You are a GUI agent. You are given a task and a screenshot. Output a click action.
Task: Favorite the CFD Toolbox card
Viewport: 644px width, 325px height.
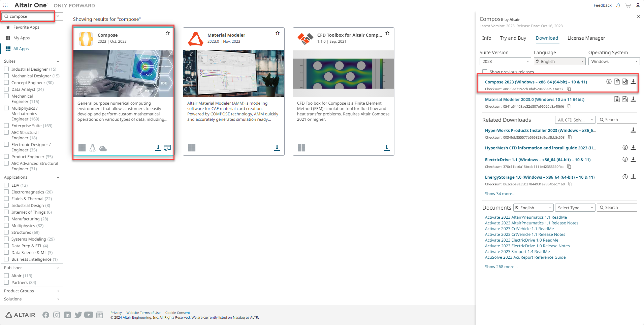pyautogui.click(x=387, y=33)
